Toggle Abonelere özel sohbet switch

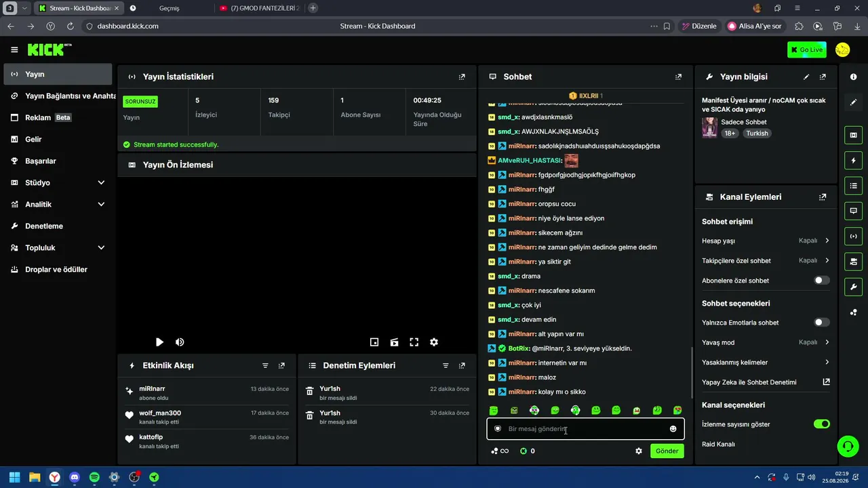point(821,281)
